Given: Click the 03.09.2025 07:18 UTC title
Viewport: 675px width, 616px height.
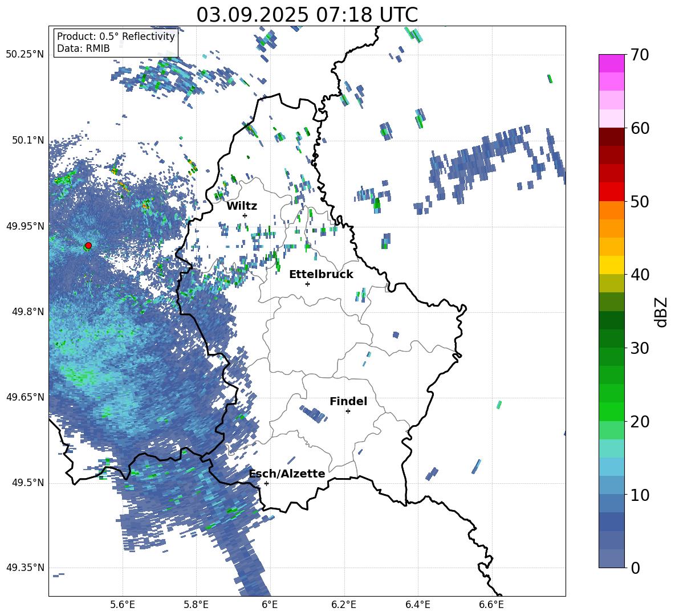Looking at the screenshot, I should coord(307,15).
